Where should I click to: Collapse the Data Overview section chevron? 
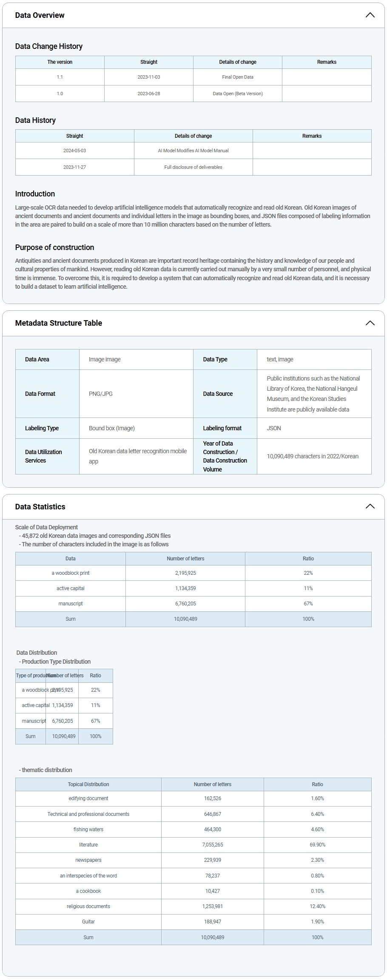click(x=370, y=15)
